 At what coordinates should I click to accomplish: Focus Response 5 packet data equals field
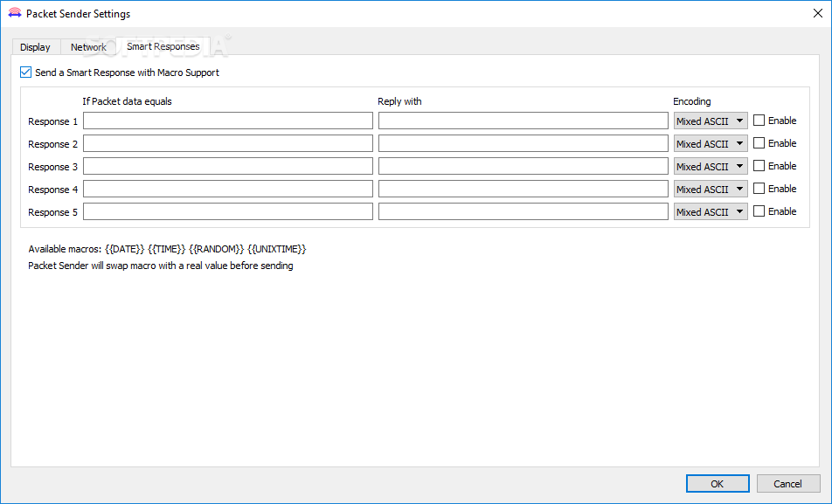tap(228, 211)
